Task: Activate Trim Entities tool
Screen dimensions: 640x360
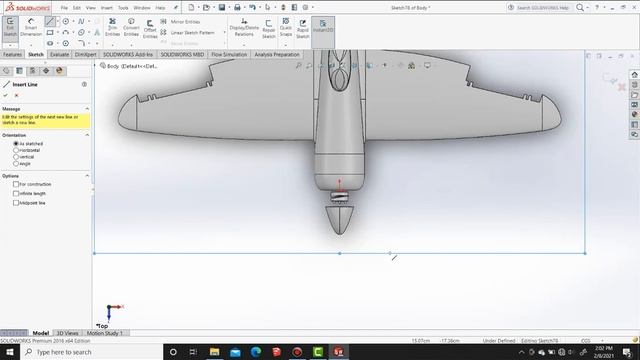Action: point(112,27)
